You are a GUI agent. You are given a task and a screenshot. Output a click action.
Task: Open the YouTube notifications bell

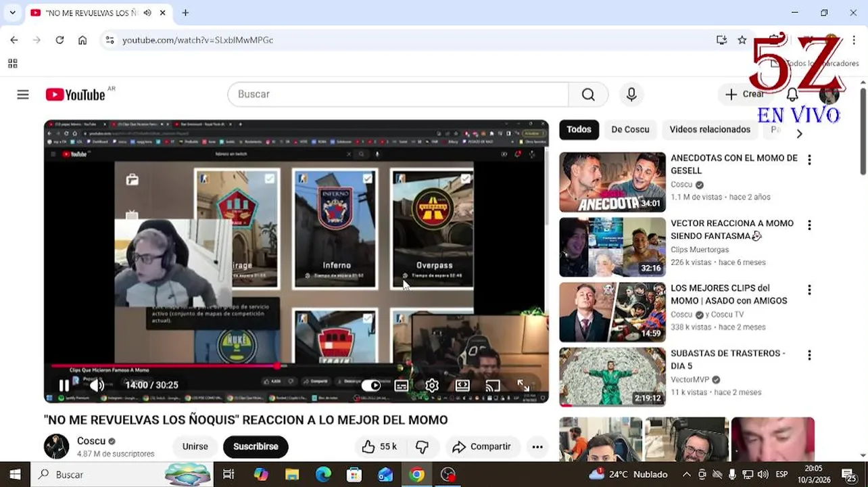[792, 95]
